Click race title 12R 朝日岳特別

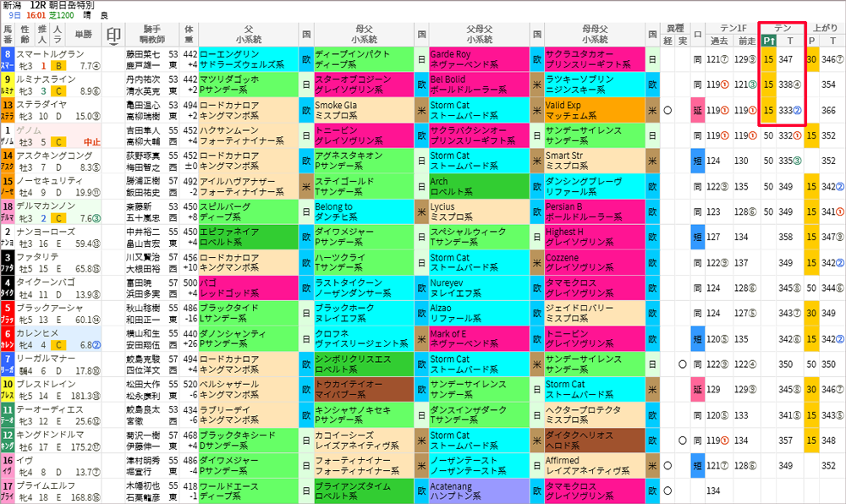click(x=62, y=5)
